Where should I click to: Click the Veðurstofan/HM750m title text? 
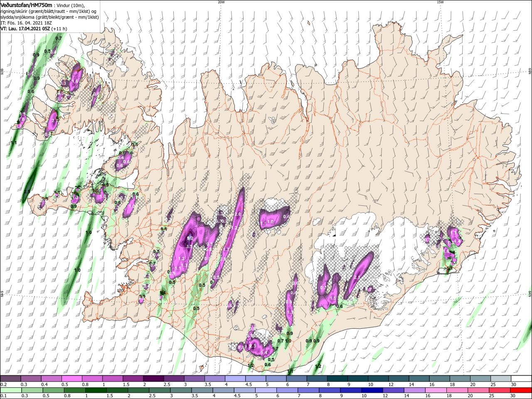[26, 5]
